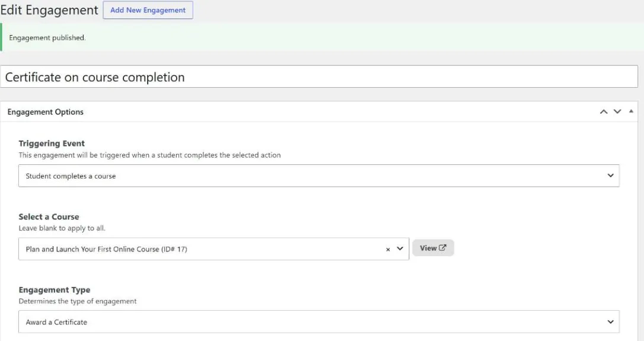The height and width of the screenshot is (341, 644).
Task: Edit the engagement title field
Action: pyautogui.click(x=318, y=77)
